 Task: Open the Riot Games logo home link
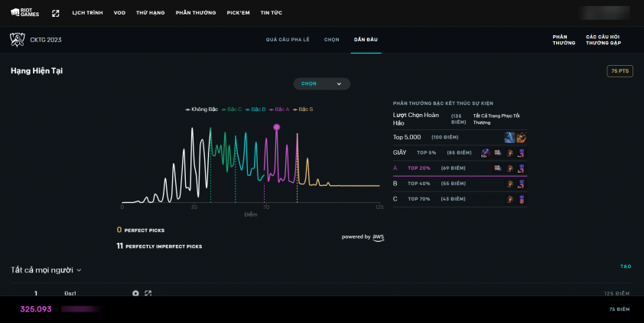pos(24,13)
